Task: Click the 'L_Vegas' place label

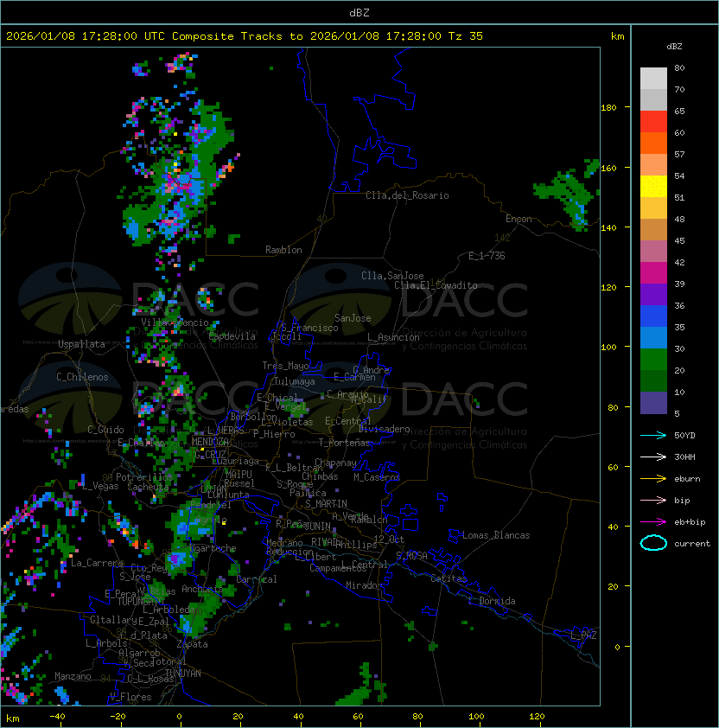Action: (x=100, y=486)
